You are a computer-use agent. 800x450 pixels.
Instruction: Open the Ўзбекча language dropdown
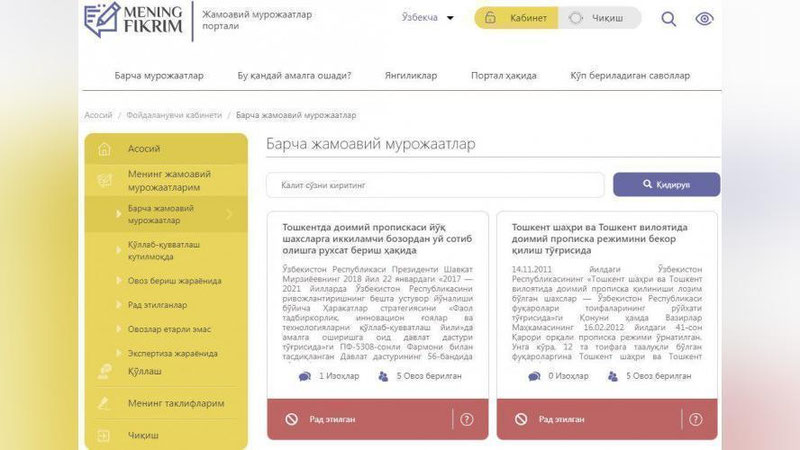pyautogui.click(x=428, y=18)
